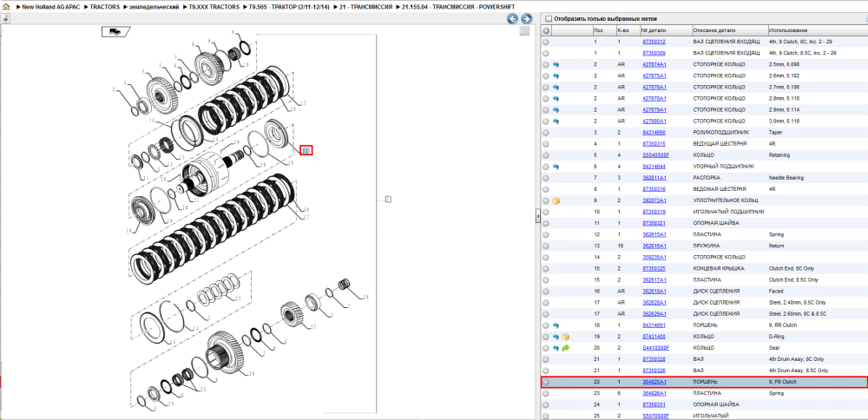868x420 pixels.
Task: Click the pin icon above the diagram
Action: (x=5, y=19)
